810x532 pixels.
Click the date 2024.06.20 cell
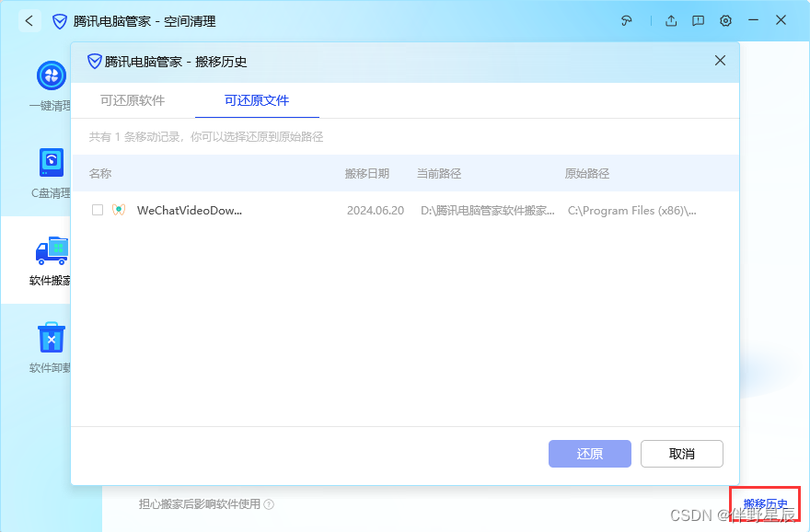375,211
